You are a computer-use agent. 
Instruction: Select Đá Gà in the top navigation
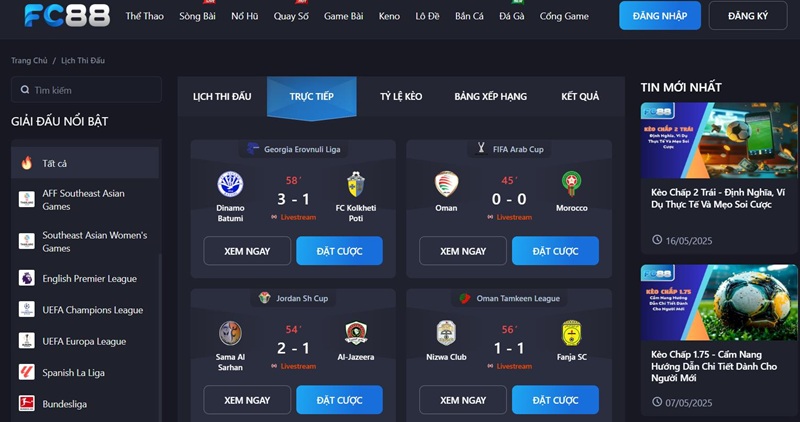tap(512, 16)
